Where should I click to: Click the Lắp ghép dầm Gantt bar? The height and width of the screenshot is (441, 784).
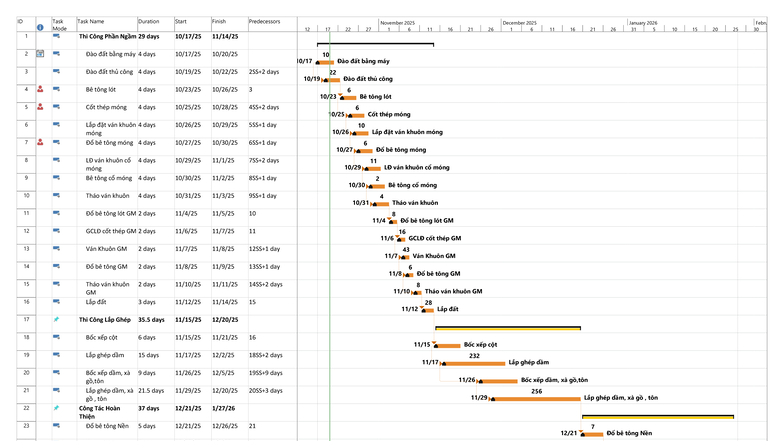tap(474, 364)
